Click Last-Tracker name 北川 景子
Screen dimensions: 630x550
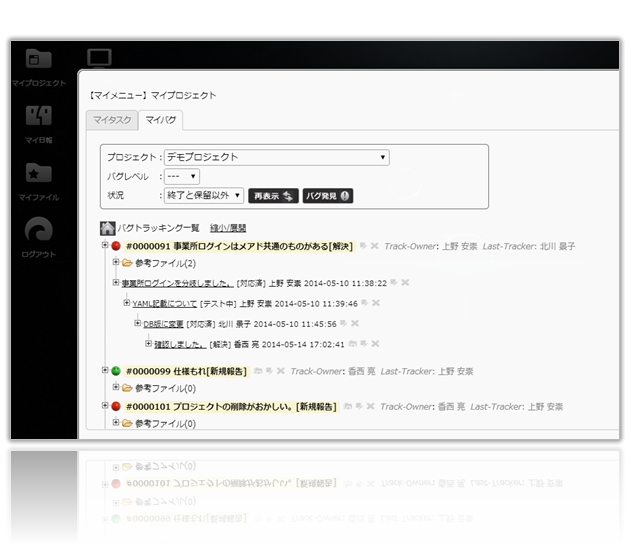557,246
